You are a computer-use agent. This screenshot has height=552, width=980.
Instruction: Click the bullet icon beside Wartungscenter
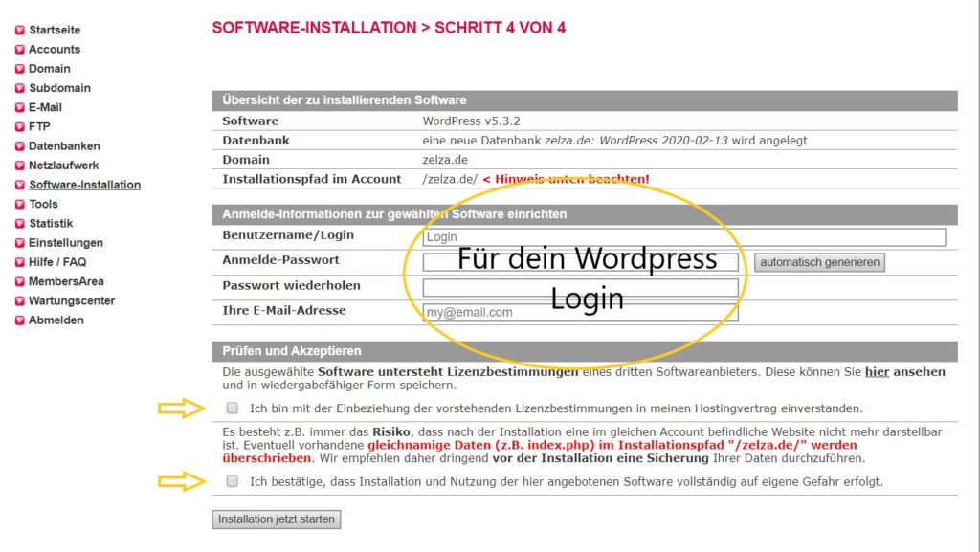click(x=20, y=301)
